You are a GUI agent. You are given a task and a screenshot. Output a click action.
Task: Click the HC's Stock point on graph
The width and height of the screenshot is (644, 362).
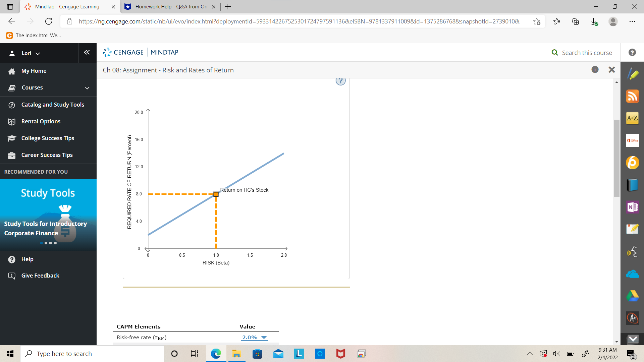pyautogui.click(x=216, y=194)
